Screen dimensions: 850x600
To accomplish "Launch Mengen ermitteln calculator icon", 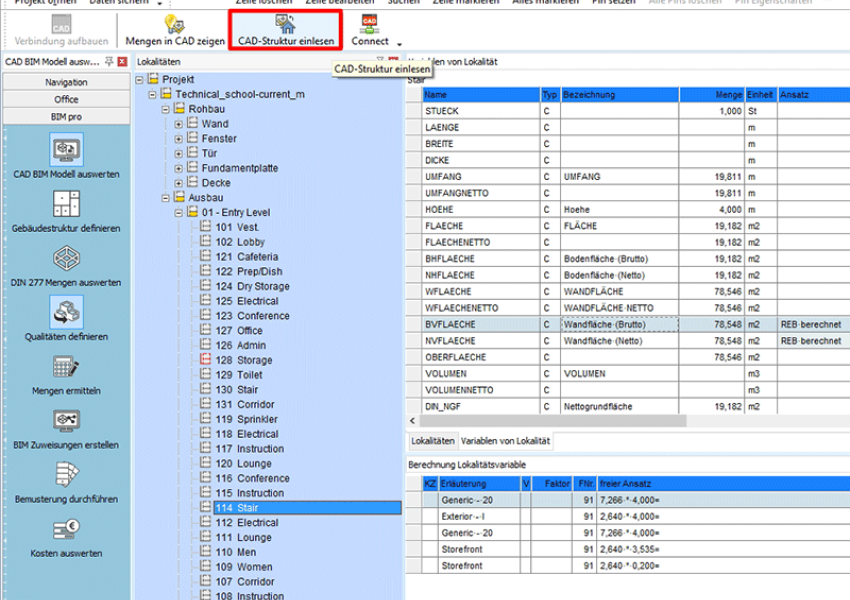I will 66,367.
